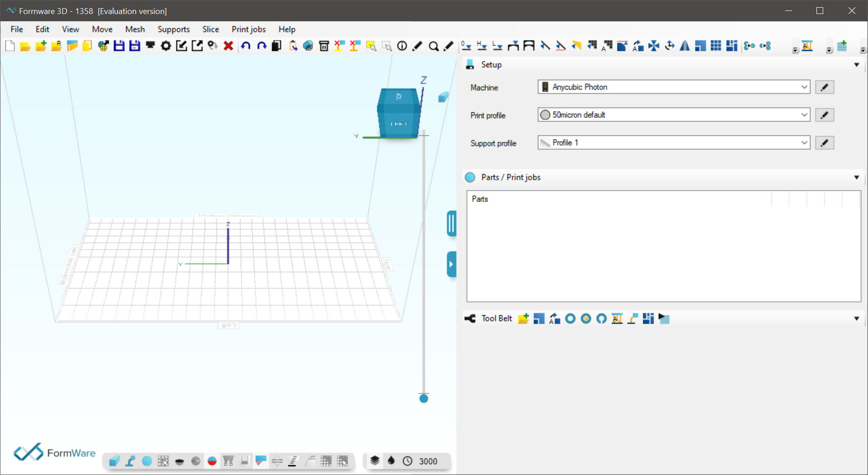Toggle the blue and pink shape view button
The image size is (868, 475).
tap(261, 461)
